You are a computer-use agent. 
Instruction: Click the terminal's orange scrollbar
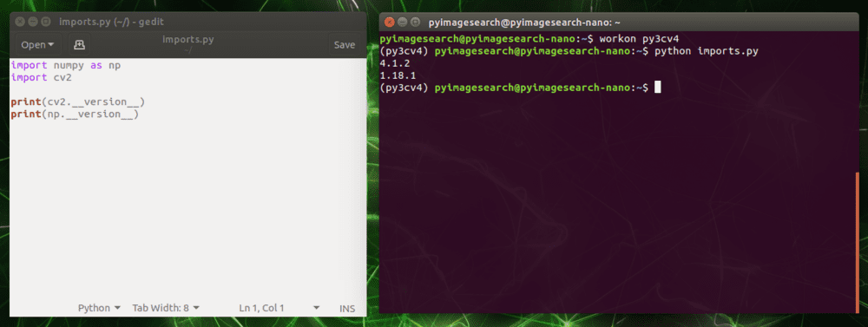[858, 242]
